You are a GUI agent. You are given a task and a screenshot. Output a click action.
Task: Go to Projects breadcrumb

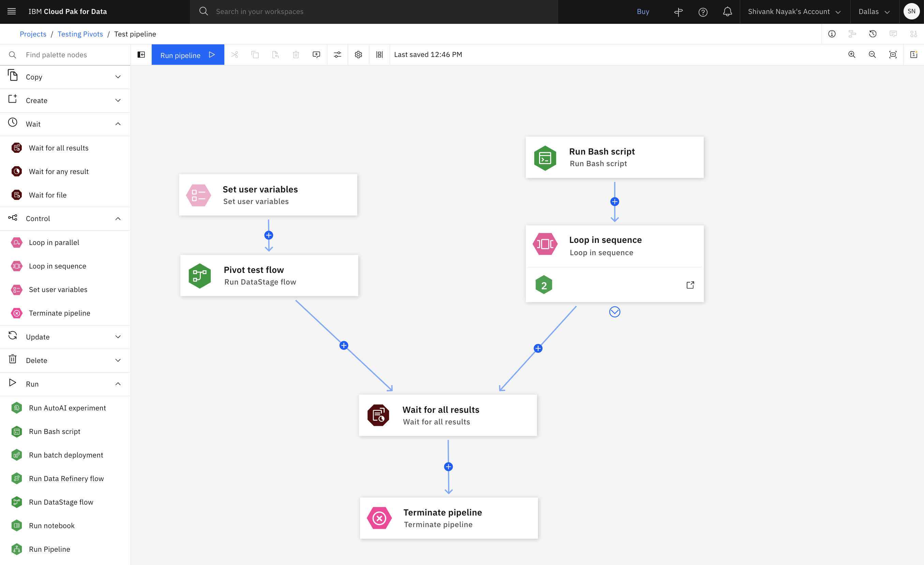33,34
